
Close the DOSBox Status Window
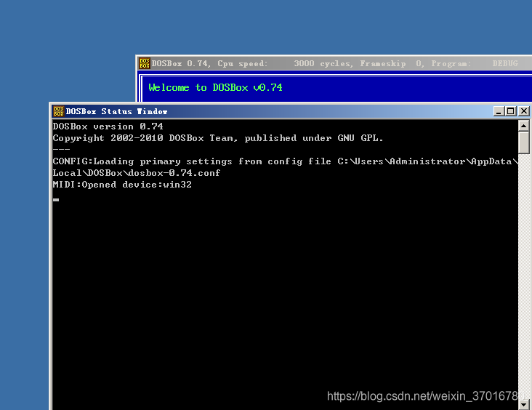point(524,111)
